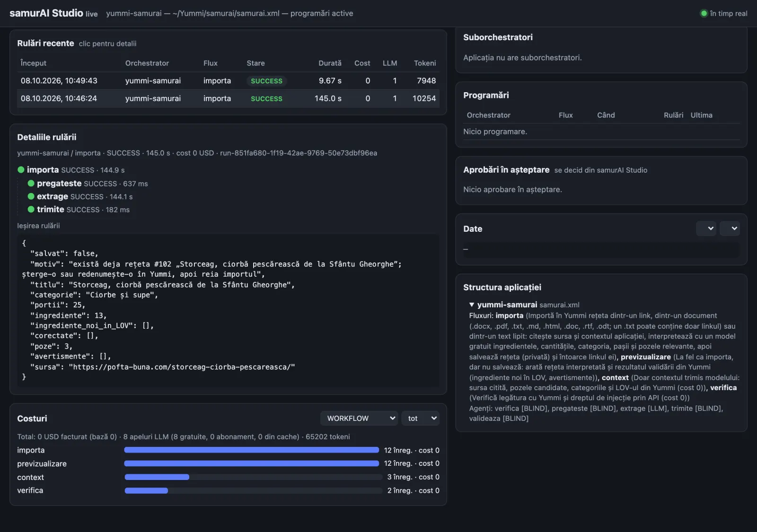The image size is (757, 532).
Task: Click SUCCESS badge of 9.67 s run
Action: click(x=266, y=81)
